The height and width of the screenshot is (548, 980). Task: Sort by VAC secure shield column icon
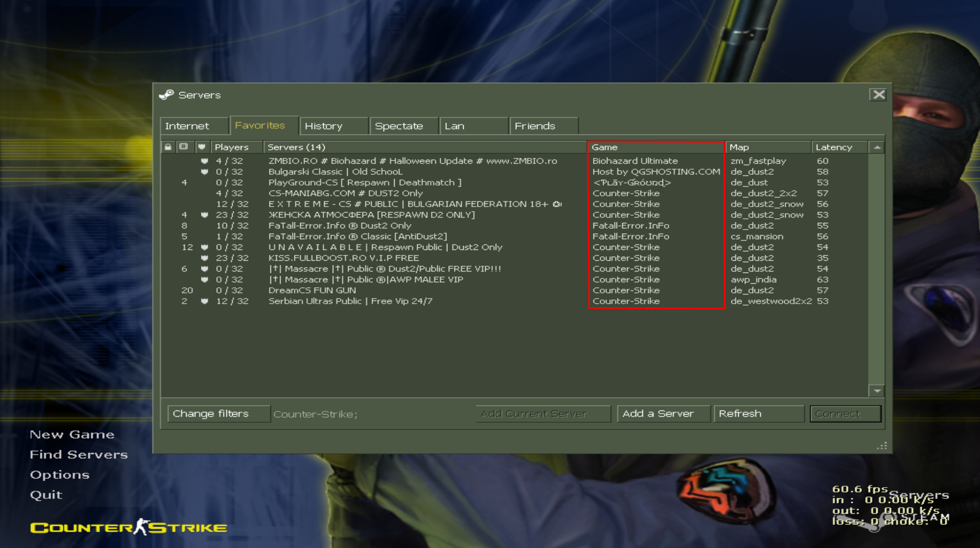click(x=201, y=147)
